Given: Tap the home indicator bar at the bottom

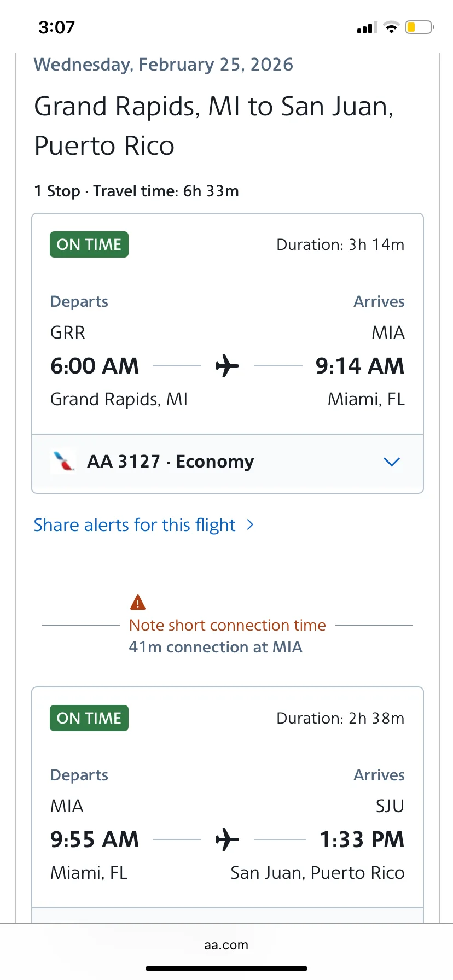Looking at the screenshot, I should pos(226,969).
